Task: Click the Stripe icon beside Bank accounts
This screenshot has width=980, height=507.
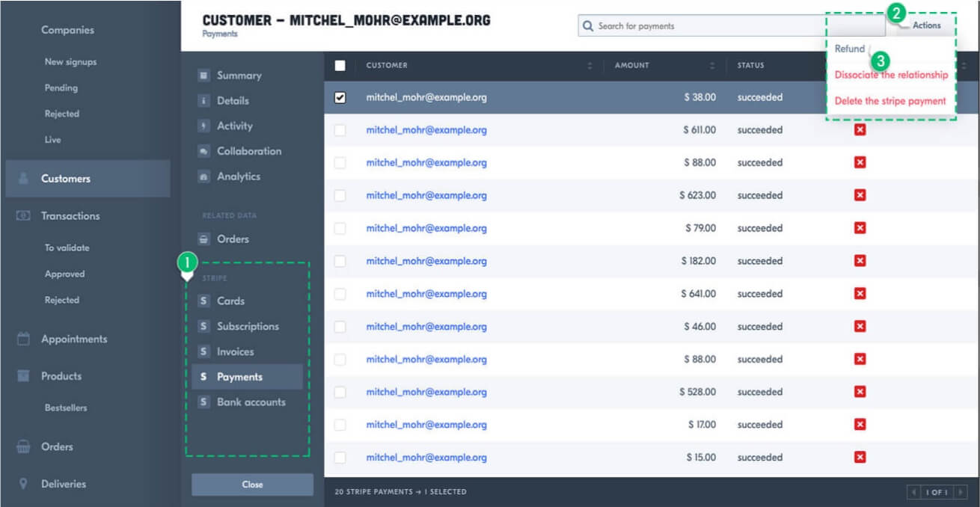Action: click(x=203, y=402)
